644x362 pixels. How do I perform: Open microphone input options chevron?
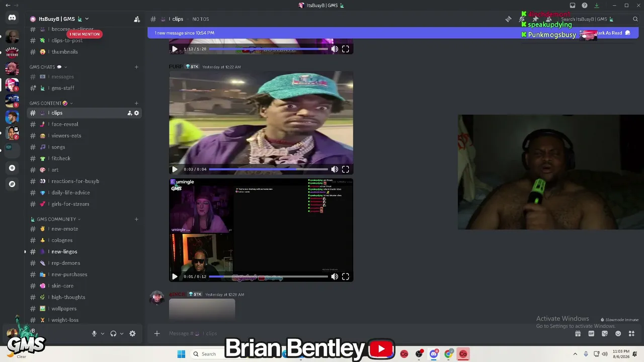103,333
